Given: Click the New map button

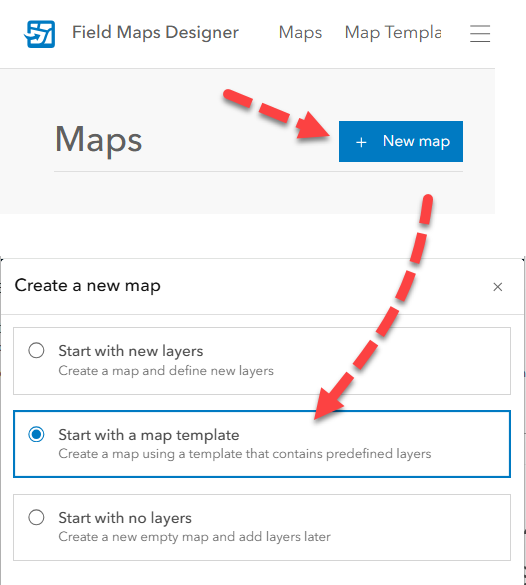Looking at the screenshot, I should click(401, 141).
